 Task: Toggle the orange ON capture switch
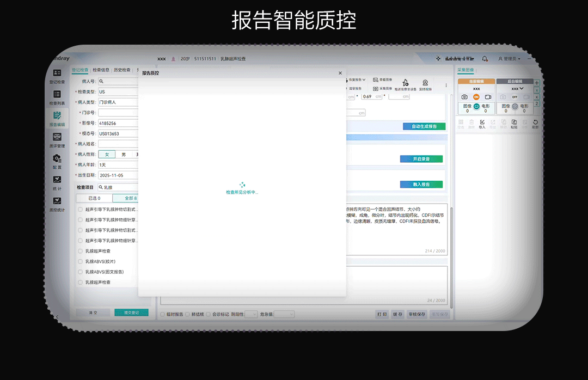pos(476,97)
